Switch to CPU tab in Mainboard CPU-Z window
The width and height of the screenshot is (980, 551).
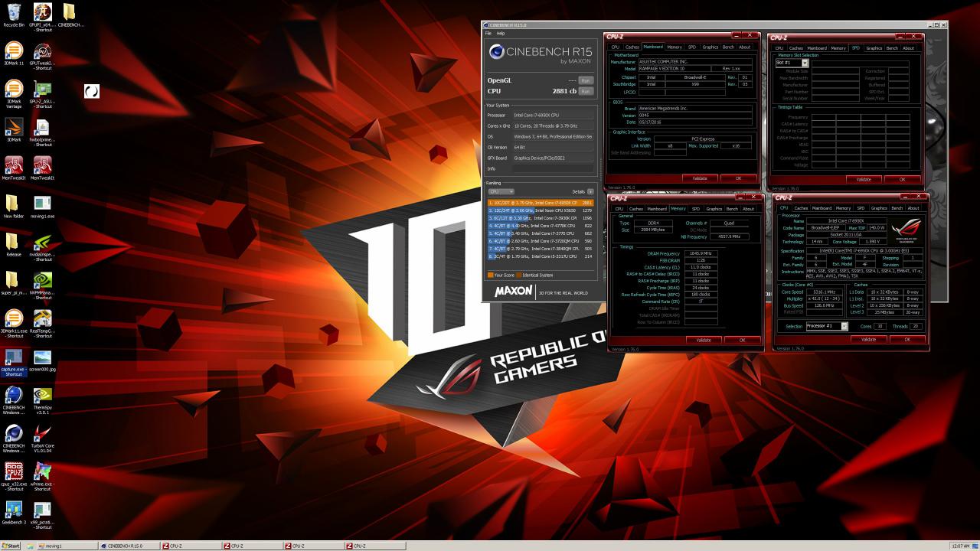pyautogui.click(x=615, y=47)
